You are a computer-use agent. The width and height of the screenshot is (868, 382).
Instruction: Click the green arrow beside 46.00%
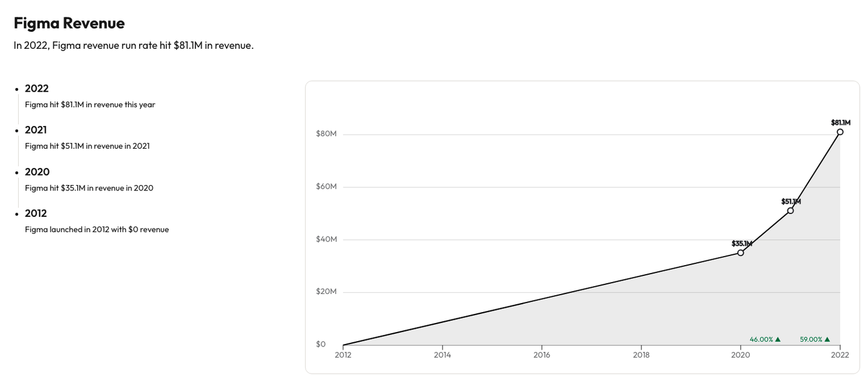coord(778,340)
